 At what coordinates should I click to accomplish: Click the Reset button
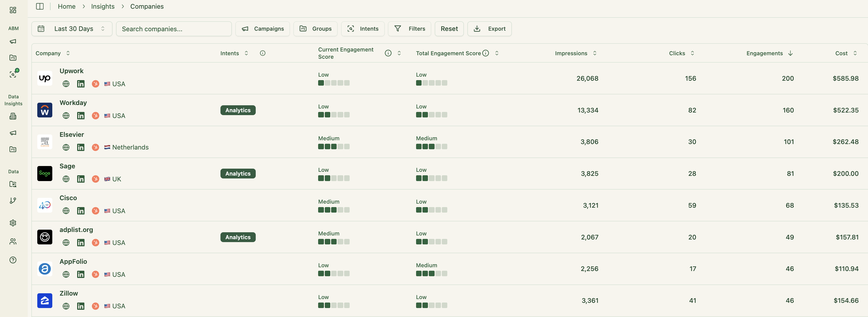coord(449,29)
